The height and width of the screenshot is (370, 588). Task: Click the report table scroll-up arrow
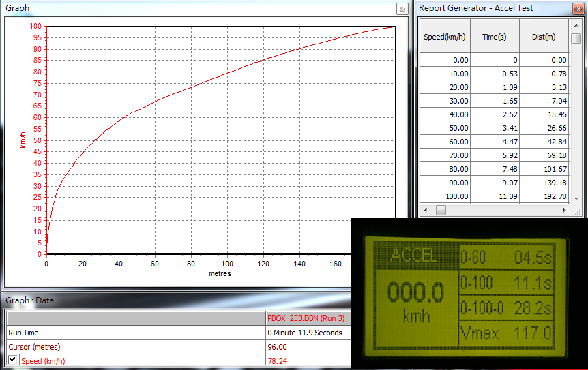576,25
